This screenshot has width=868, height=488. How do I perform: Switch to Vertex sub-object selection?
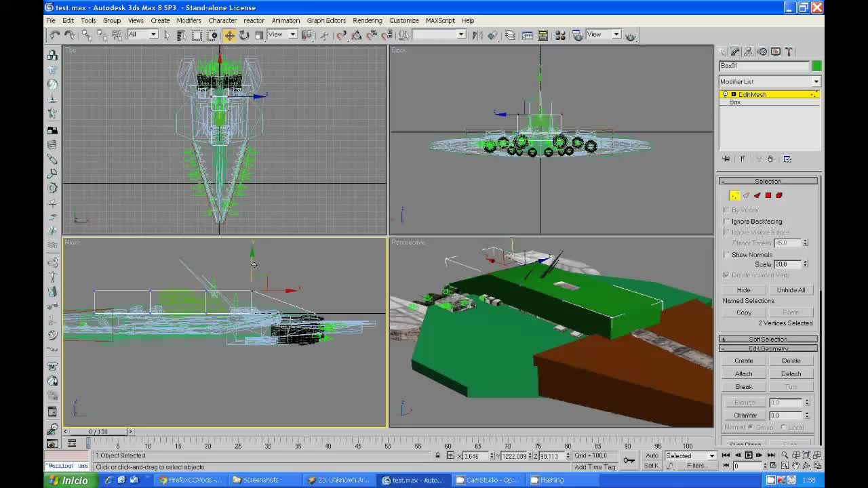[734, 195]
